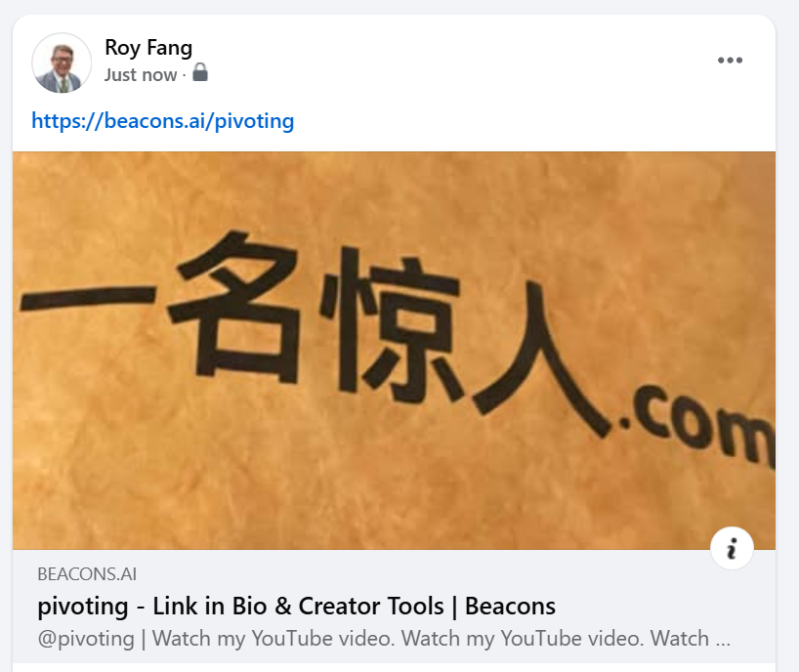Click the 一 character in the image

click(x=88, y=298)
